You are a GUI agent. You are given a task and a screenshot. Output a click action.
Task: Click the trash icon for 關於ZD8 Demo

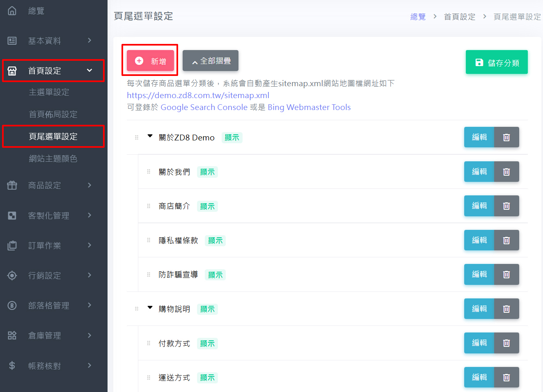click(506, 137)
